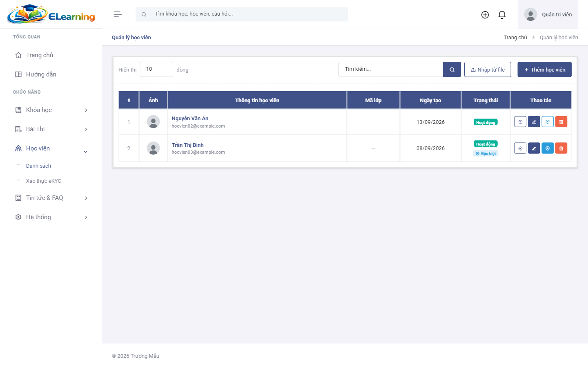Select Xác thực eKYC submenu item

pos(44,181)
